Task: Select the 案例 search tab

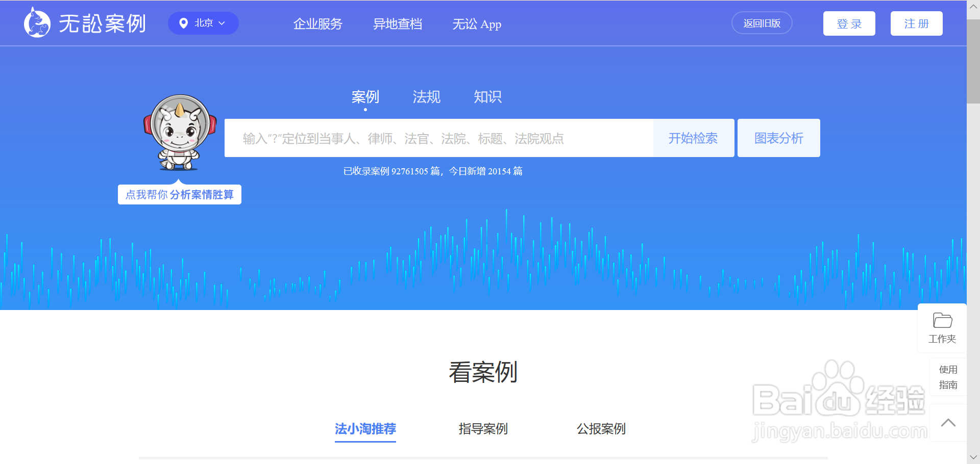Action: click(365, 96)
